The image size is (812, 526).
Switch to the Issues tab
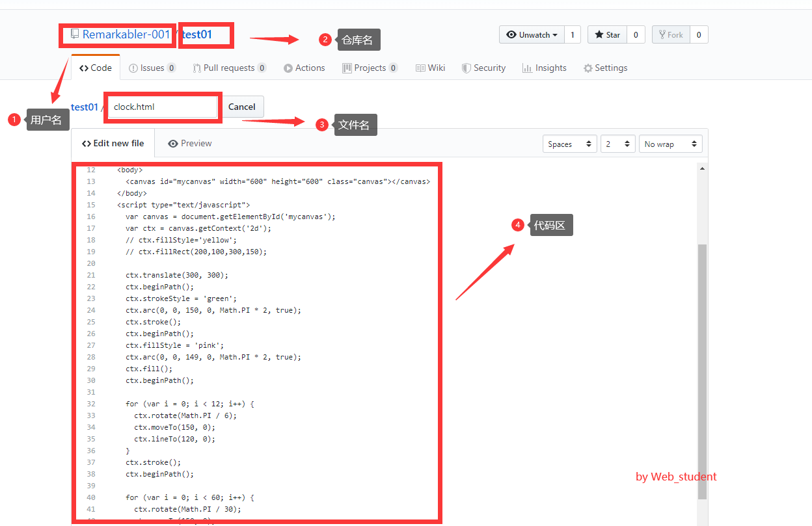click(152, 68)
